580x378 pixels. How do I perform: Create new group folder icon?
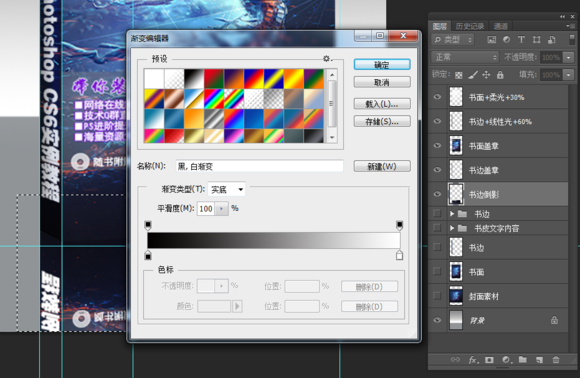523,360
